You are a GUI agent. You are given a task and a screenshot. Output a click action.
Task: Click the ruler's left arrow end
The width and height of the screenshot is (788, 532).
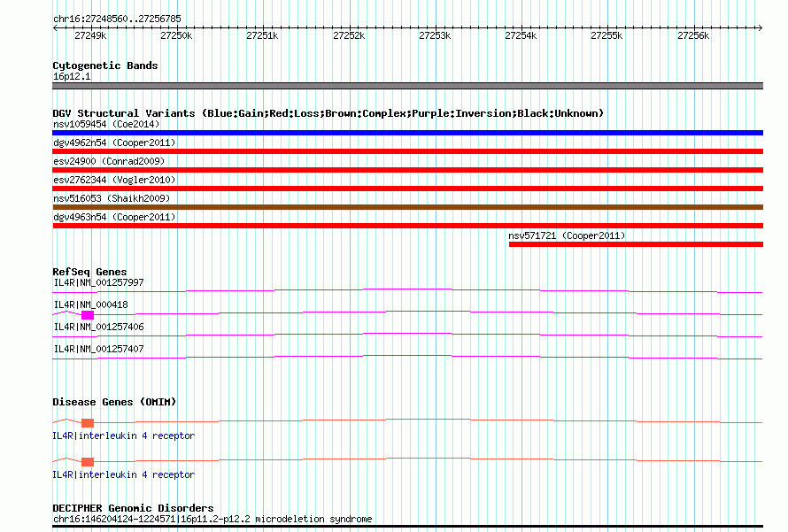click(55, 27)
